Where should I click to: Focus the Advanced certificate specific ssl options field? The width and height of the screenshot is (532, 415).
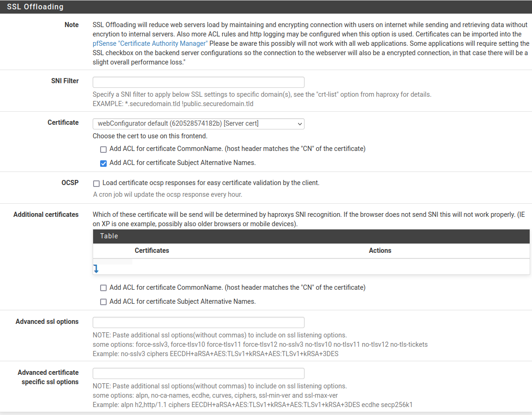coord(198,373)
